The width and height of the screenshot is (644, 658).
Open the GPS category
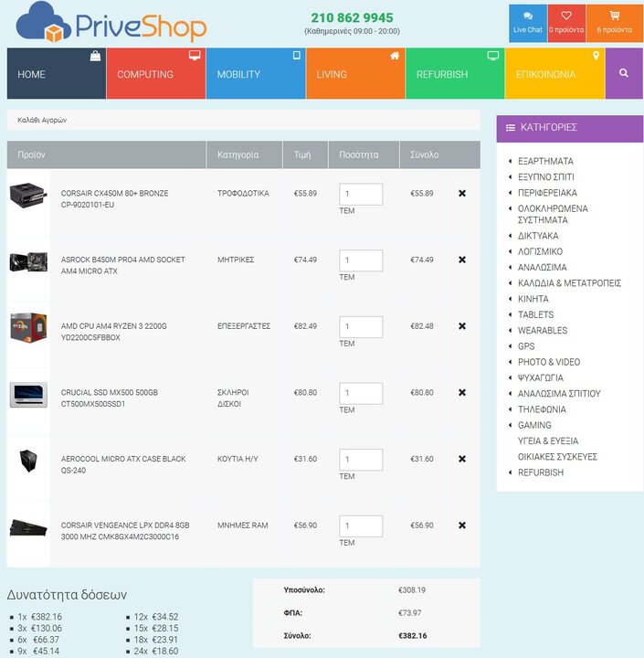click(x=525, y=346)
